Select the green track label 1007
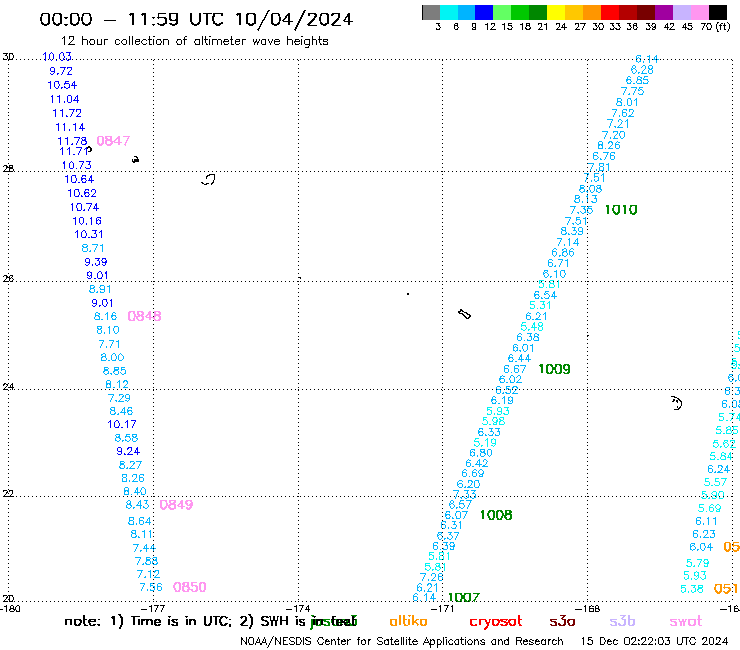 pyautogui.click(x=463, y=598)
